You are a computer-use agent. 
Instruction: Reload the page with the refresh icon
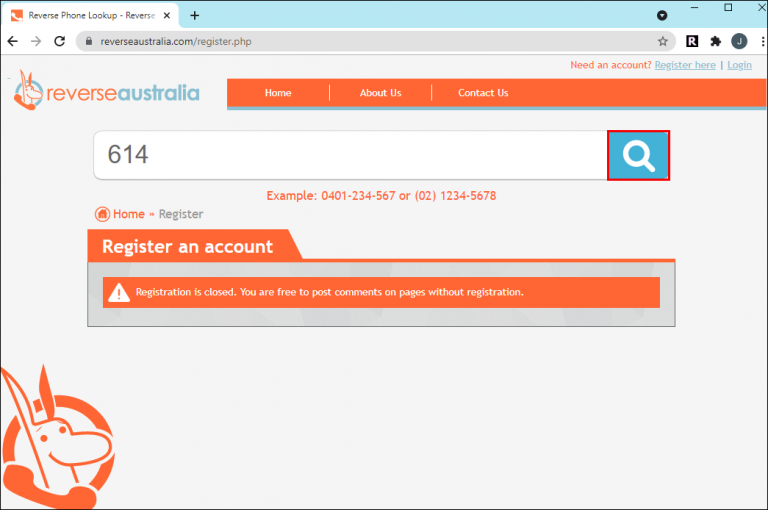click(60, 42)
